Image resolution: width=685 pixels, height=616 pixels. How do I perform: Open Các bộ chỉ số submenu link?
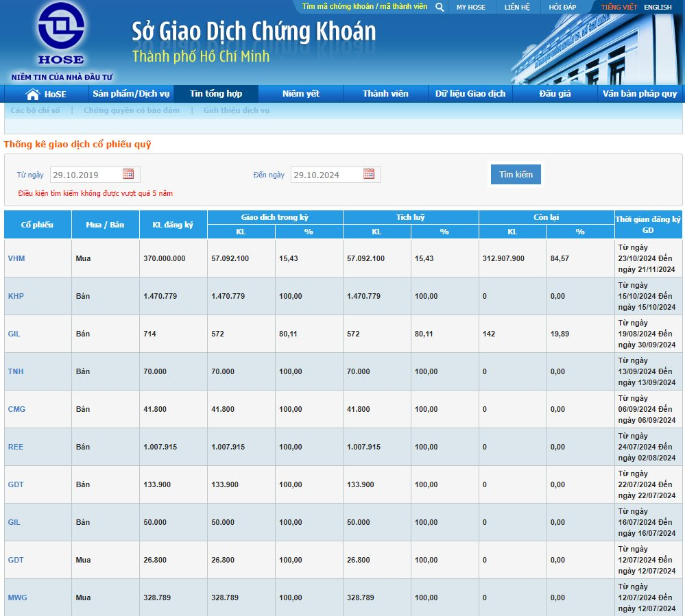coord(36,110)
